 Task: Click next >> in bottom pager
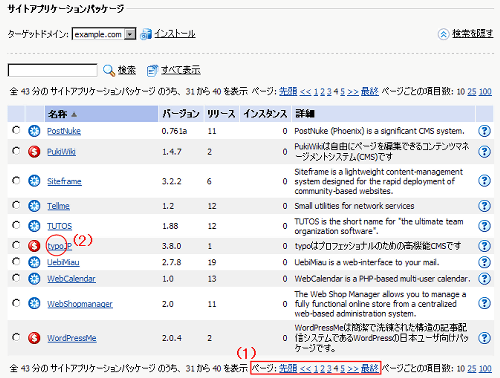[x=353, y=368]
